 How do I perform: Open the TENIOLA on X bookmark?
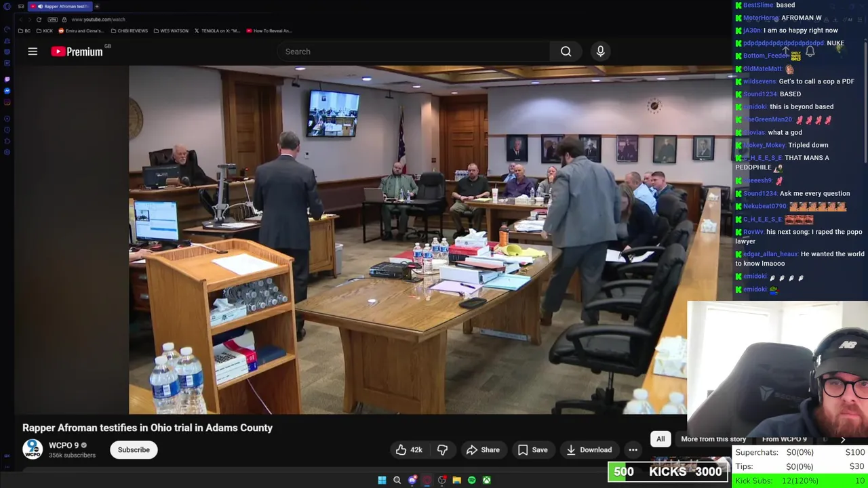(x=218, y=30)
